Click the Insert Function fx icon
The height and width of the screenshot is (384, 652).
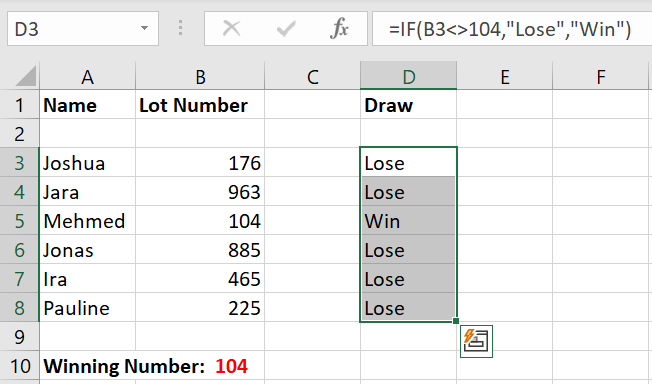pos(339,29)
